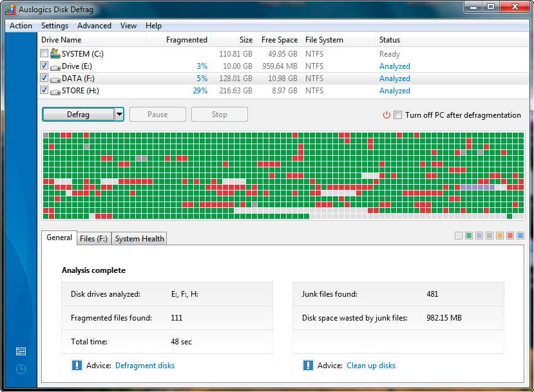Click the Analyzed status for DATA (F:)
Screen dimensions: 534x392
[x=395, y=79]
